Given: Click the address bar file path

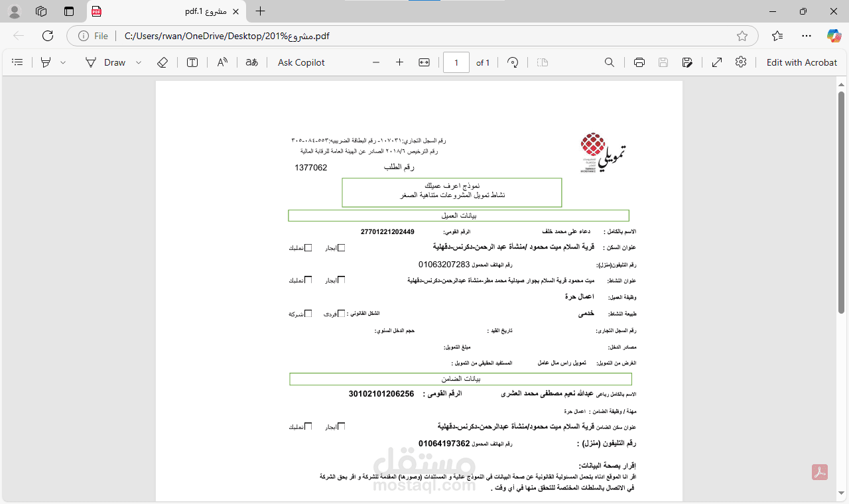Looking at the screenshot, I should pos(227,36).
